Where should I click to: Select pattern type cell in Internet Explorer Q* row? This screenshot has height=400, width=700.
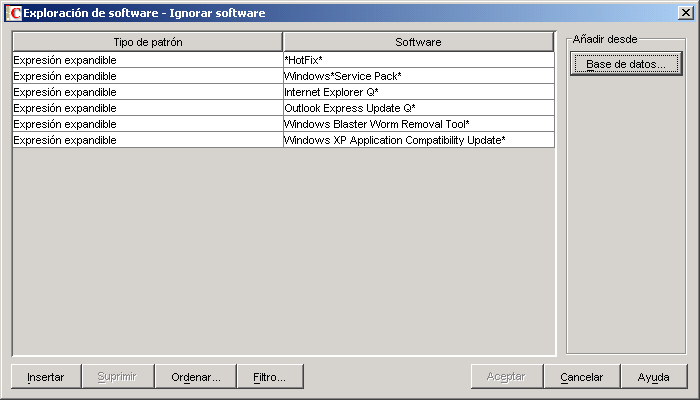pyautogui.click(x=148, y=92)
